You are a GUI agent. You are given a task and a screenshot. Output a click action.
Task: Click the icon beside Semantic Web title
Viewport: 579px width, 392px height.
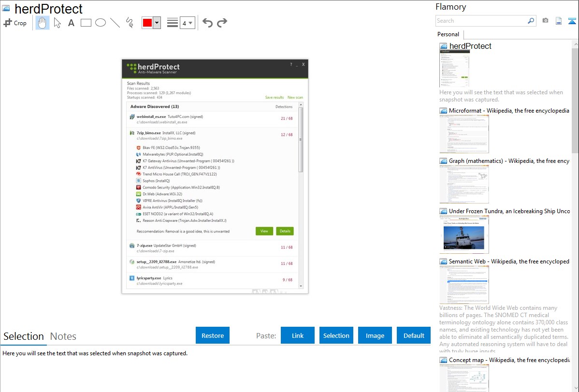tap(444, 261)
